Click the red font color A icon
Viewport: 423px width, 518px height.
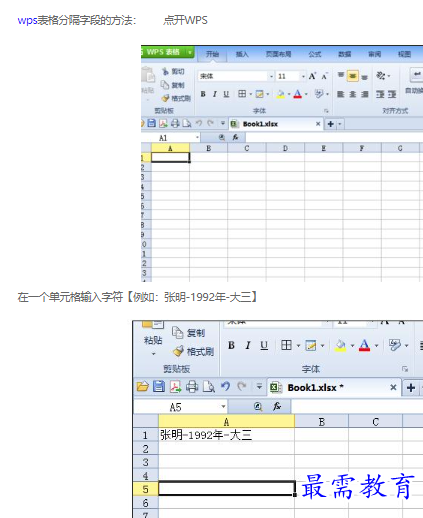tap(364, 345)
